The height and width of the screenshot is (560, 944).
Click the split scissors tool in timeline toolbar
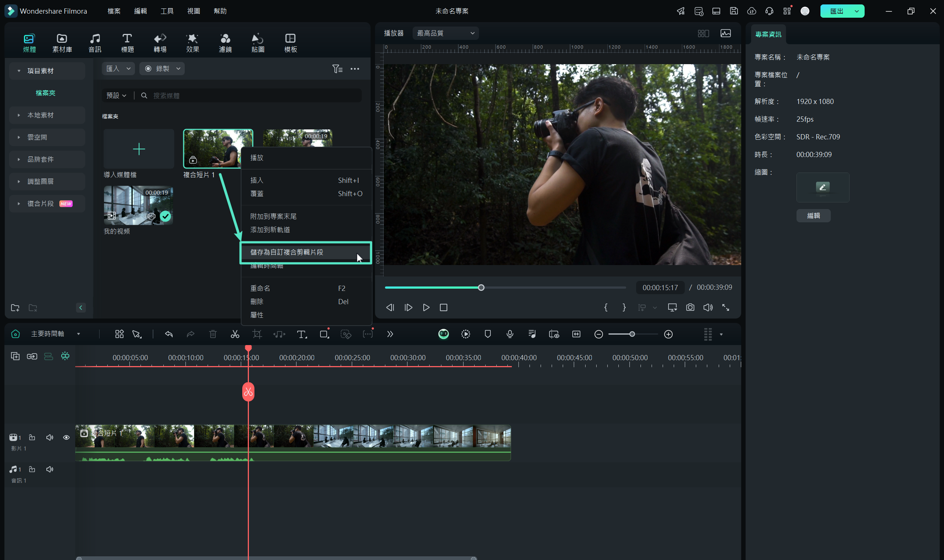235,334
